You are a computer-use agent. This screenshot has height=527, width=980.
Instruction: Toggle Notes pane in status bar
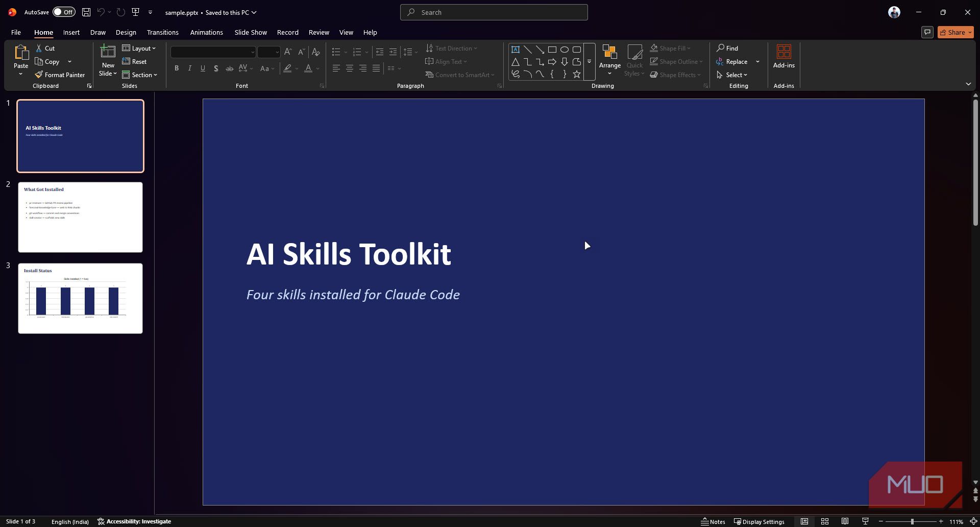point(713,521)
